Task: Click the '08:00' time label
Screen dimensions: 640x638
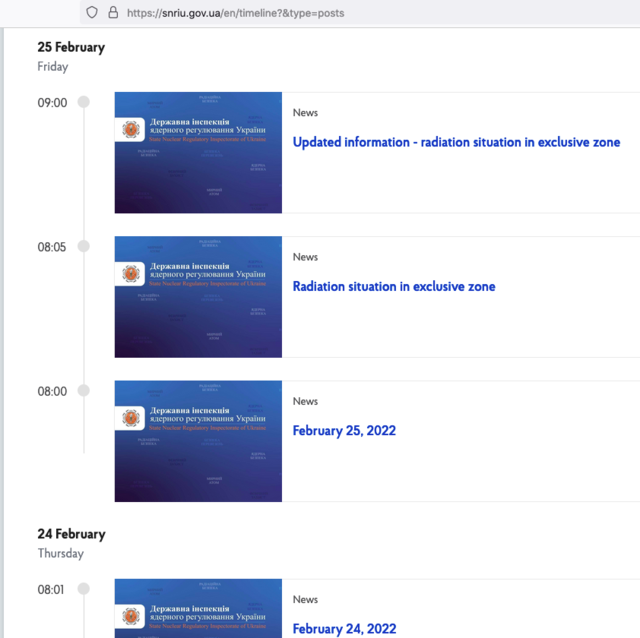Action: [x=52, y=391]
